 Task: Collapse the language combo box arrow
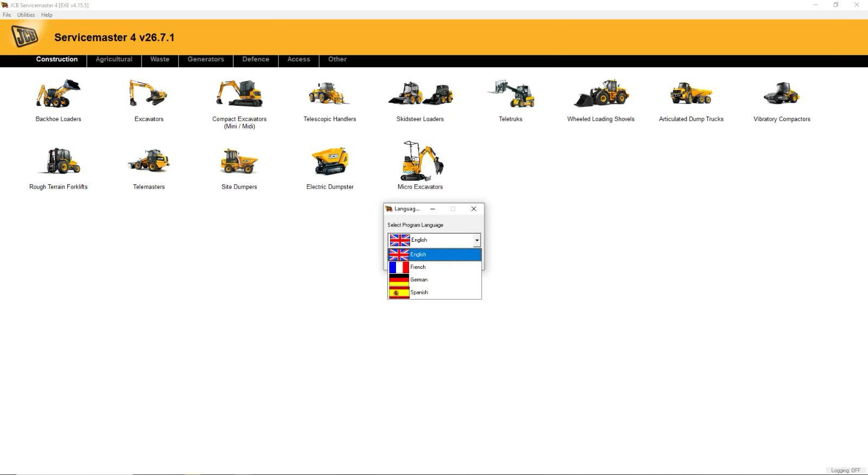click(x=477, y=240)
